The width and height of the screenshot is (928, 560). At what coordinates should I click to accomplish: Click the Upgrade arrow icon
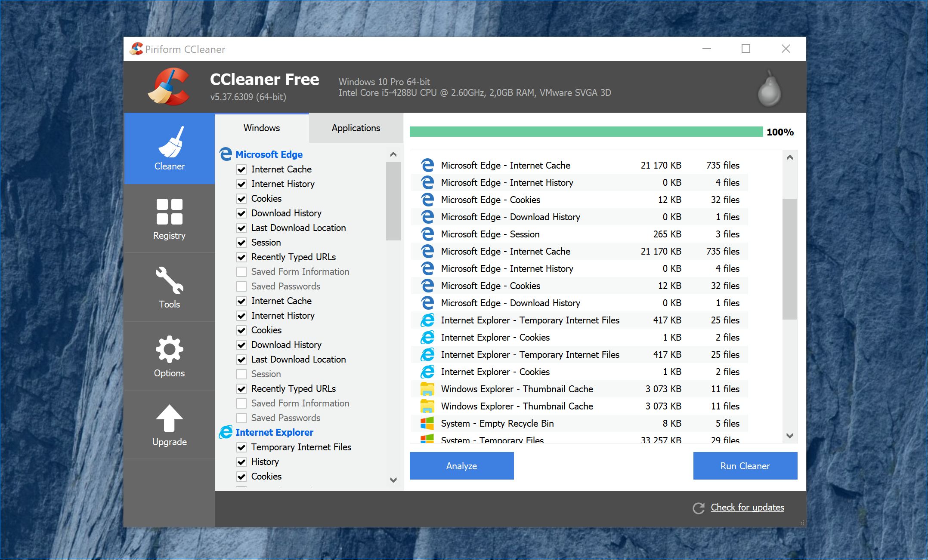169,418
